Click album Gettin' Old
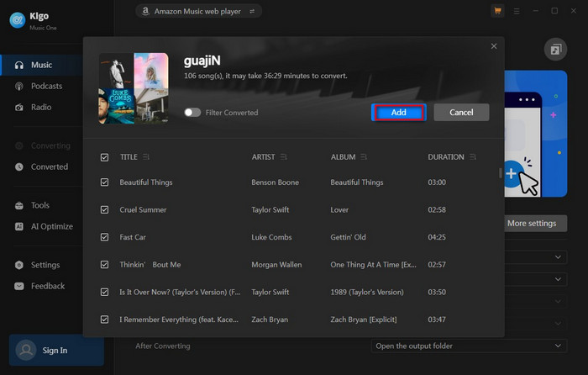Image resolution: width=588 pixels, height=375 pixels. [x=348, y=237]
